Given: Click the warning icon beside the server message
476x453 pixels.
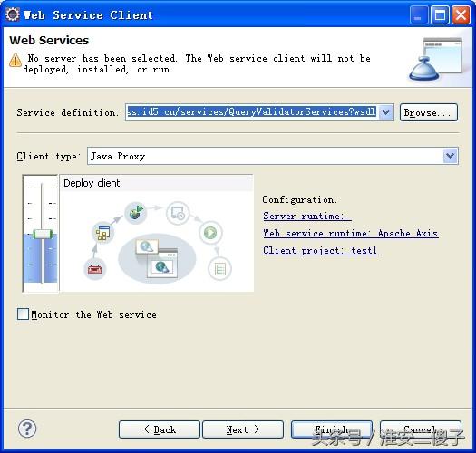Looking at the screenshot, I should coord(15,60).
